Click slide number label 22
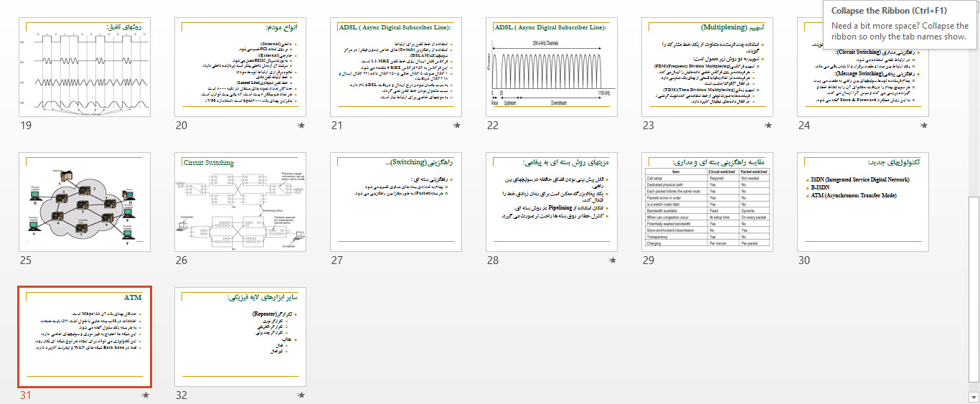The image size is (980, 404). [493, 126]
